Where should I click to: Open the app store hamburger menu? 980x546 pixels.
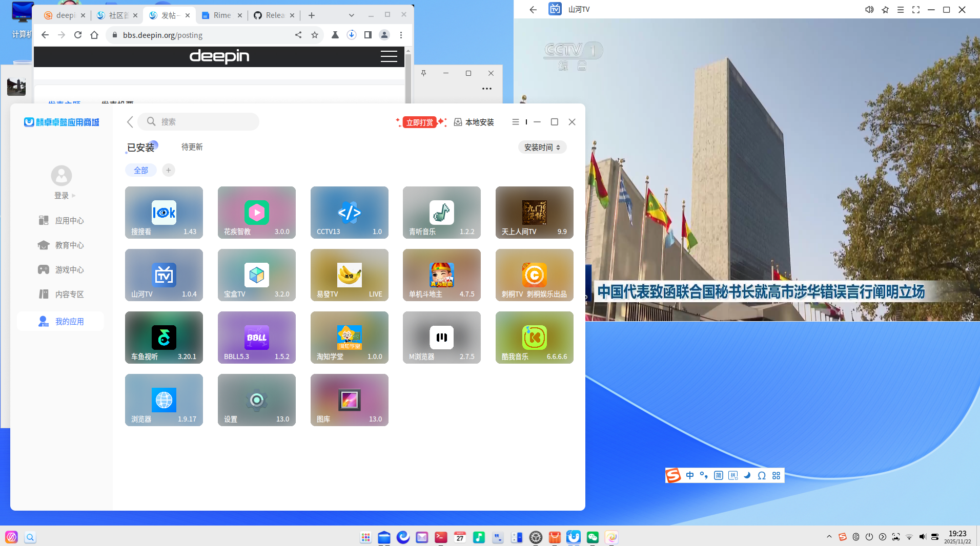(x=516, y=122)
